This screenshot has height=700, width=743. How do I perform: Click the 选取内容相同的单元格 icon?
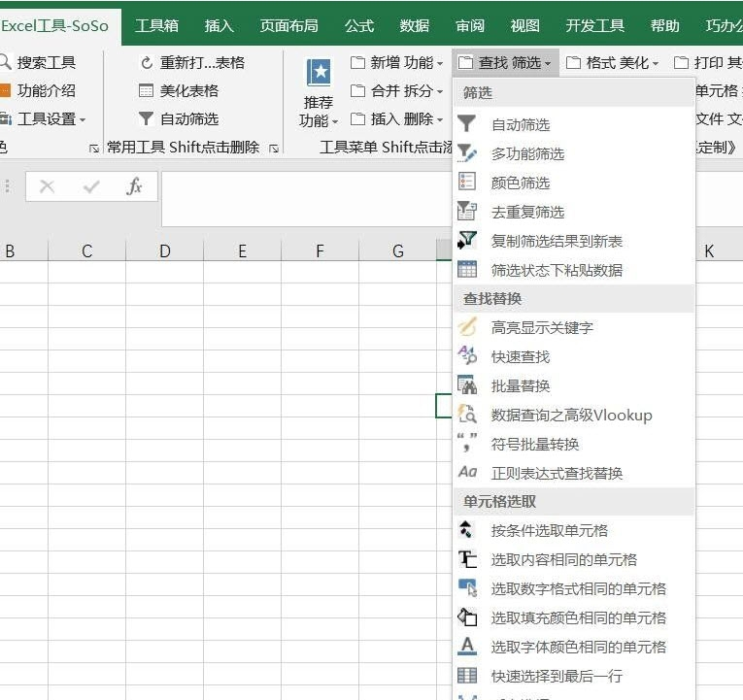(467, 559)
